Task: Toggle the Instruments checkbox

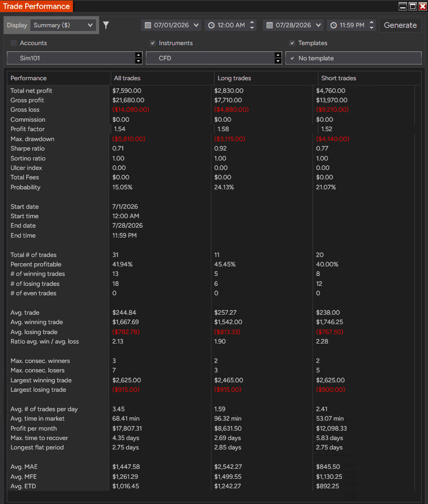Action: [153, 43]
